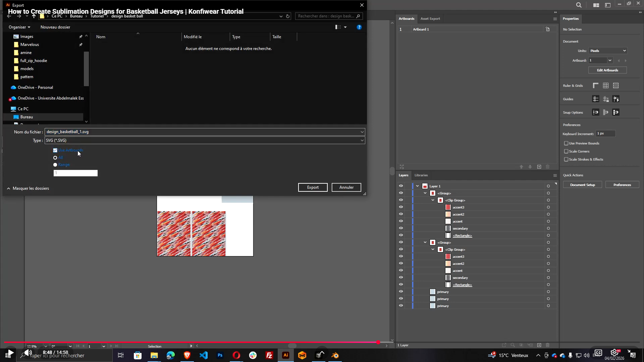Switch to the Asset Export tab
Viewport: 644px width, 362px height.
click(x=430, y=18)
